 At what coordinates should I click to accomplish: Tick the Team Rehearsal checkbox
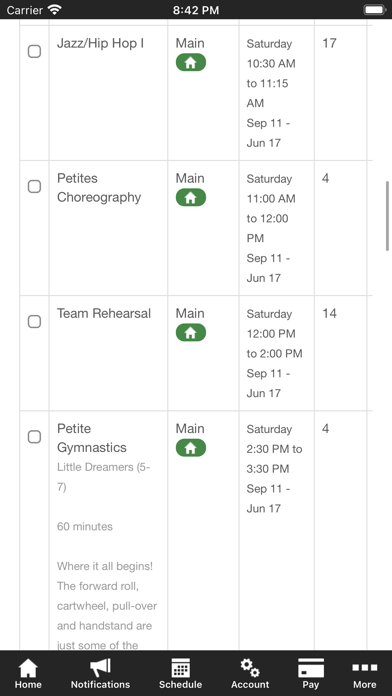click(35, 321)
